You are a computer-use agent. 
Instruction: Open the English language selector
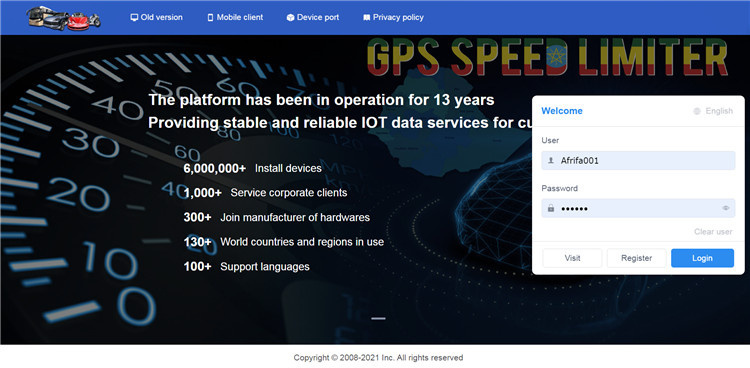click(x=713, y=111)
